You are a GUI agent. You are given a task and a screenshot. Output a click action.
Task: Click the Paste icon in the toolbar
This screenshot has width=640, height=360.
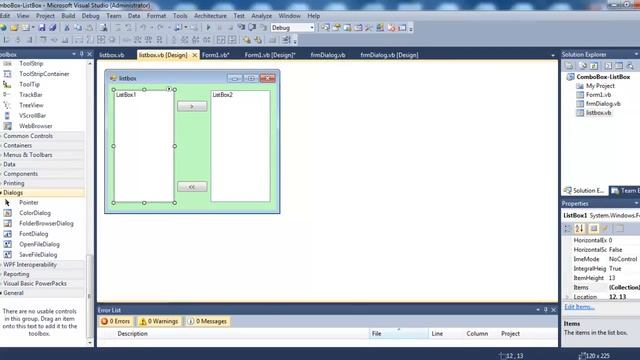point(89,28)
